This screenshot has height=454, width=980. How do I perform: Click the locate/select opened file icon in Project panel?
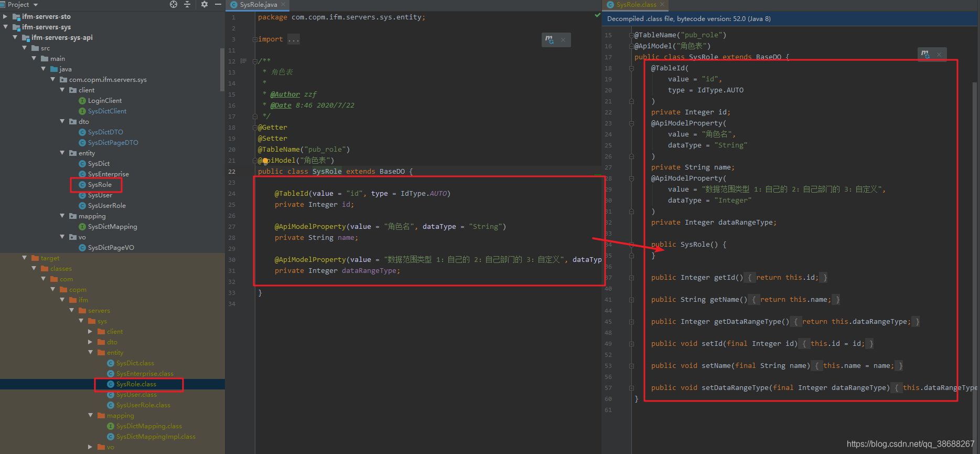pos(174,5)
